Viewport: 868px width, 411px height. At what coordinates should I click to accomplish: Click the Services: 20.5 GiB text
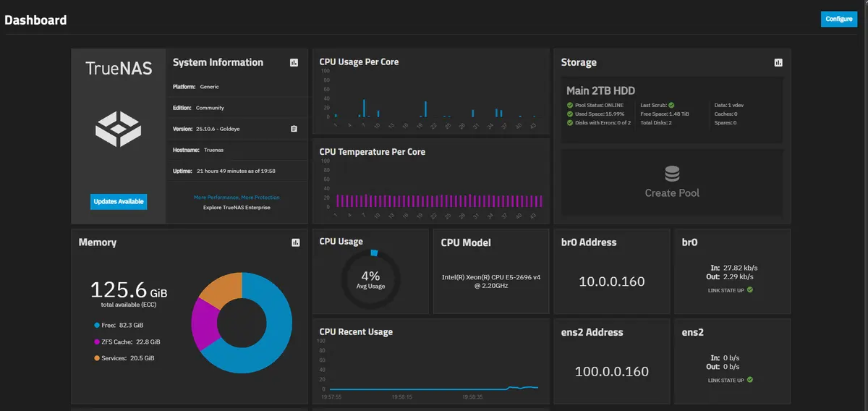(129, 358)
